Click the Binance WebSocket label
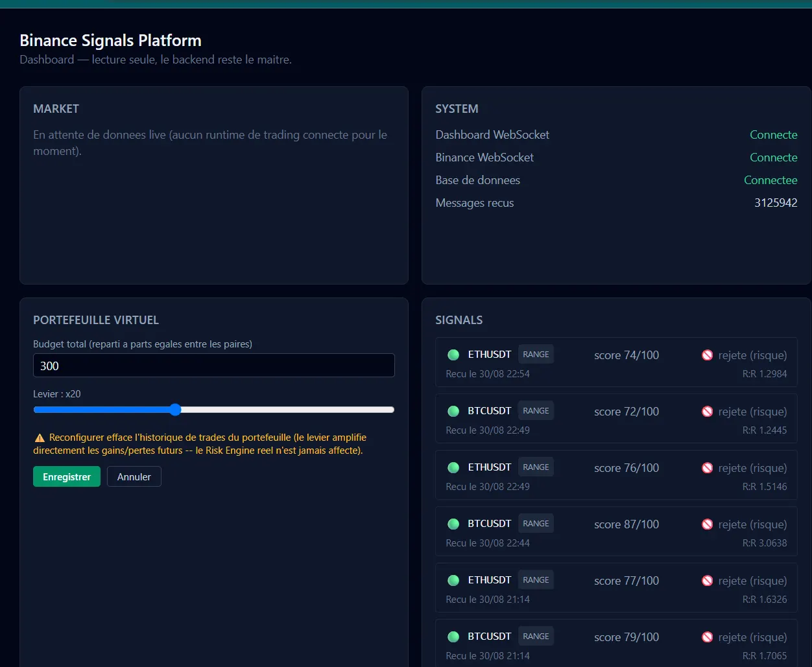 484,158
